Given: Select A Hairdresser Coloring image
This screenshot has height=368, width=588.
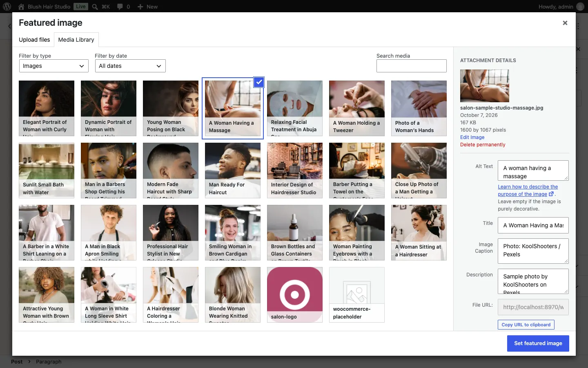Looking at the screenshot, I should [171, 295].
